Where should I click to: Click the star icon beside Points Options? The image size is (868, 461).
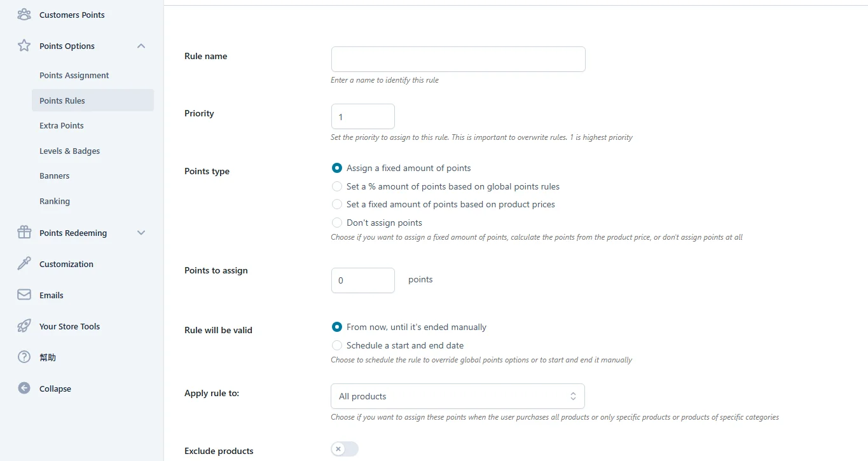24,46
